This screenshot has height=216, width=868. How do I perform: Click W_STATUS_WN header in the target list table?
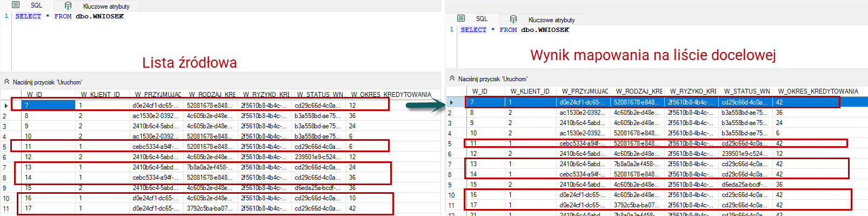(x=746, y=91)
